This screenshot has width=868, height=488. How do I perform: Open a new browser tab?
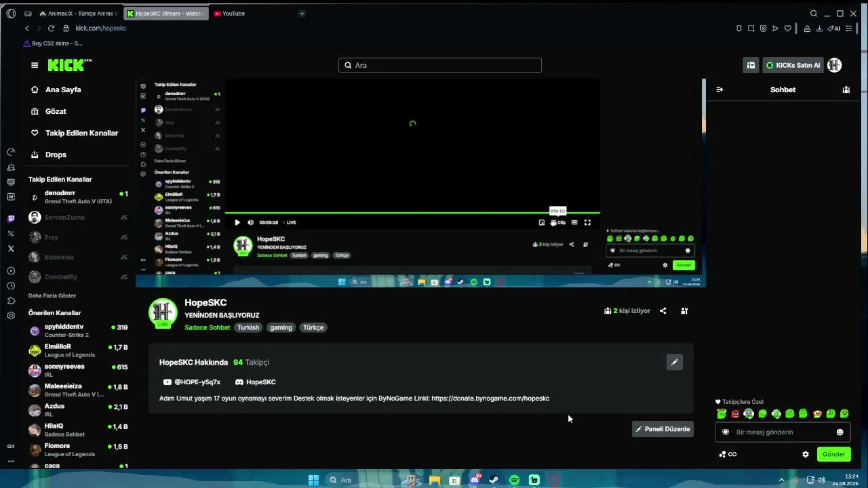302,14
